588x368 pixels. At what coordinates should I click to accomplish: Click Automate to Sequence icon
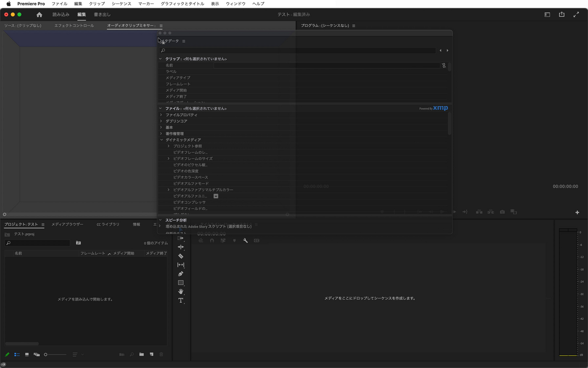pyautogui.click(x=122, y=354)
